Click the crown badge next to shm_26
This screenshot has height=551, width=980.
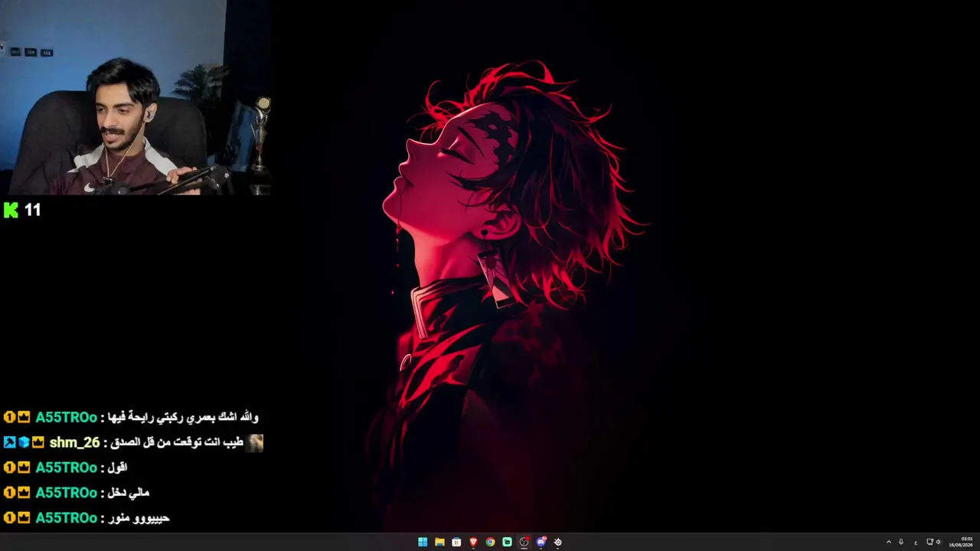(x=38, y=442)
